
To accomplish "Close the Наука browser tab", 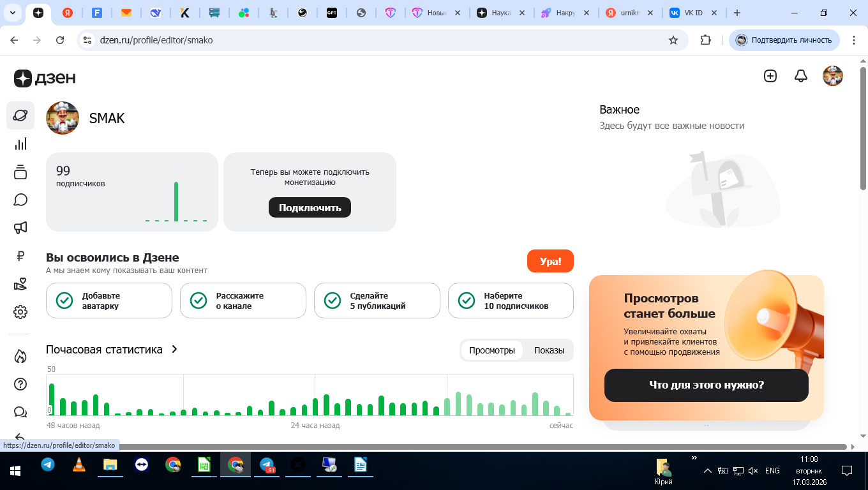I will [x=523, y=13].
